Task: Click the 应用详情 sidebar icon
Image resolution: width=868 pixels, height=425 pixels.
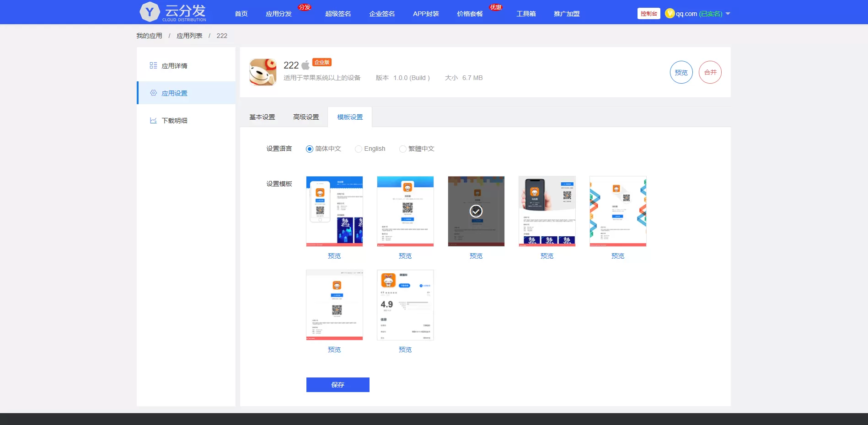Action: (x=153, y=66)
